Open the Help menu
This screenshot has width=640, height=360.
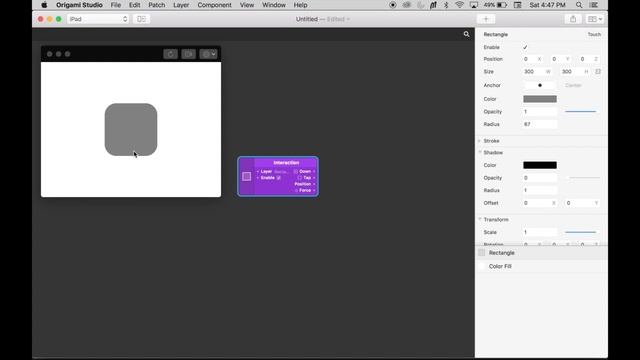tap(300, 5)
